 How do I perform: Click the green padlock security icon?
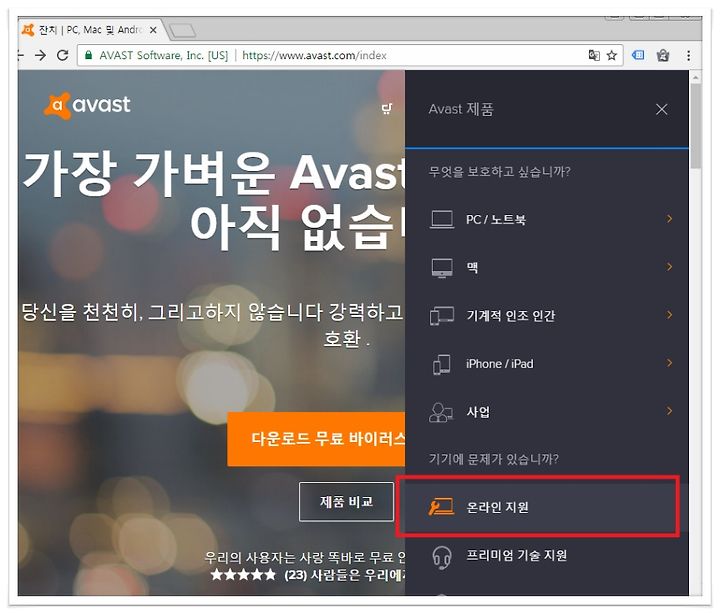tap(89, 56)
